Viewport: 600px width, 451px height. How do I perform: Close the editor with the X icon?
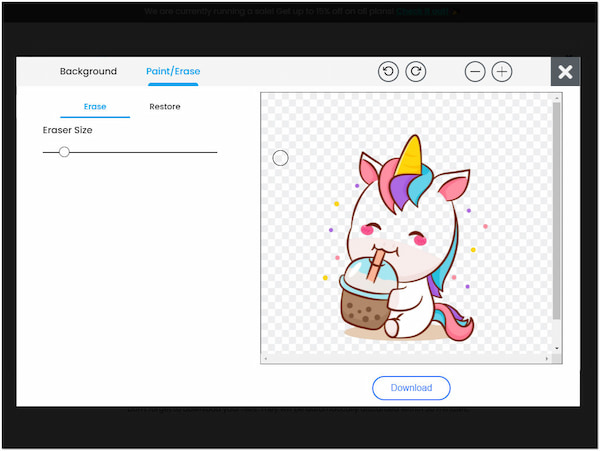tap(565, 72)
